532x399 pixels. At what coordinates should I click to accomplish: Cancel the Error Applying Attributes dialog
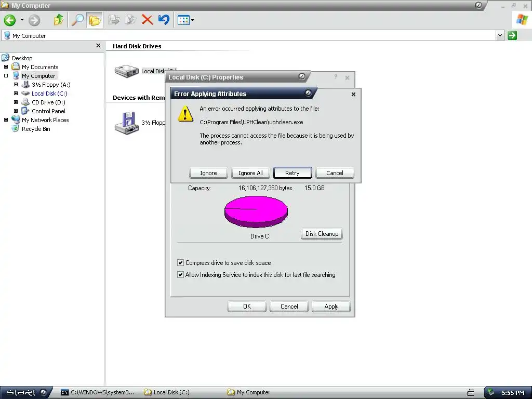[x=335, y=173]
